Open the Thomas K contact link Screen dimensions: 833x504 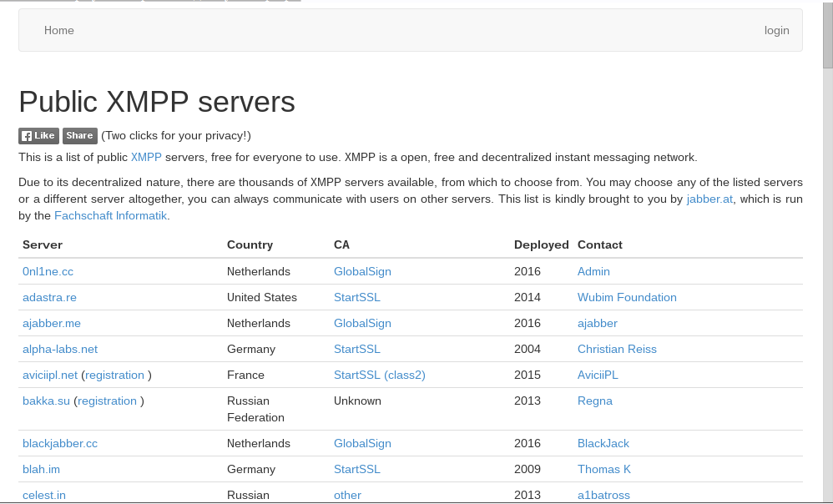[604, 470]
